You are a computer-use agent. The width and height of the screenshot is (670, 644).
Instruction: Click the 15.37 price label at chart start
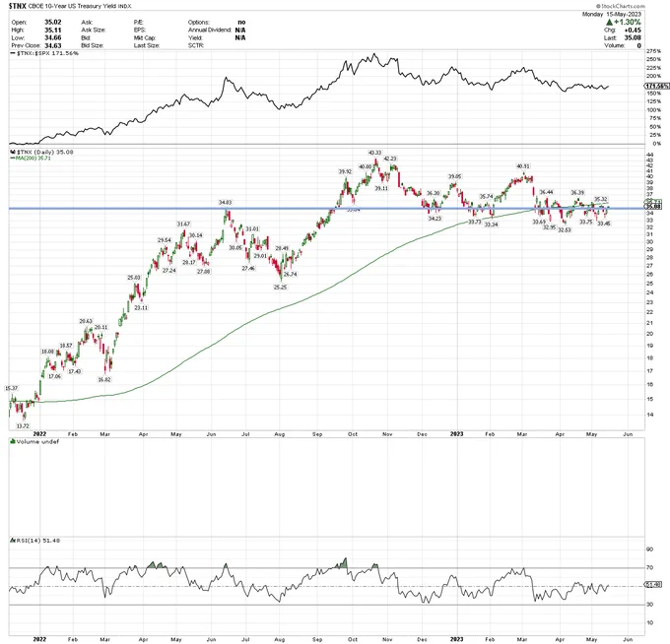coord(12,388)
